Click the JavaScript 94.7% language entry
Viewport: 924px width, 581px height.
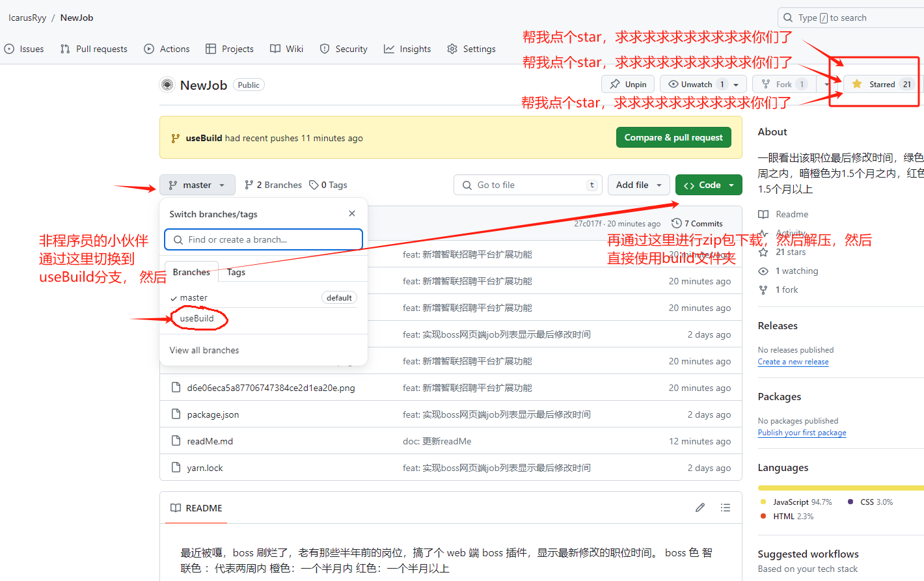tap(796, 502)
